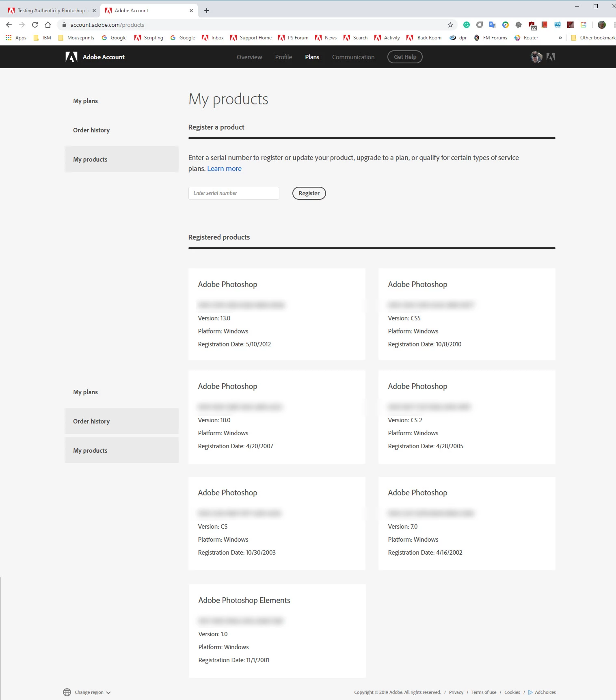The image size is (616, 700).
Task: Select the Version: 7.0 text
Action: [x=402, y=527]
